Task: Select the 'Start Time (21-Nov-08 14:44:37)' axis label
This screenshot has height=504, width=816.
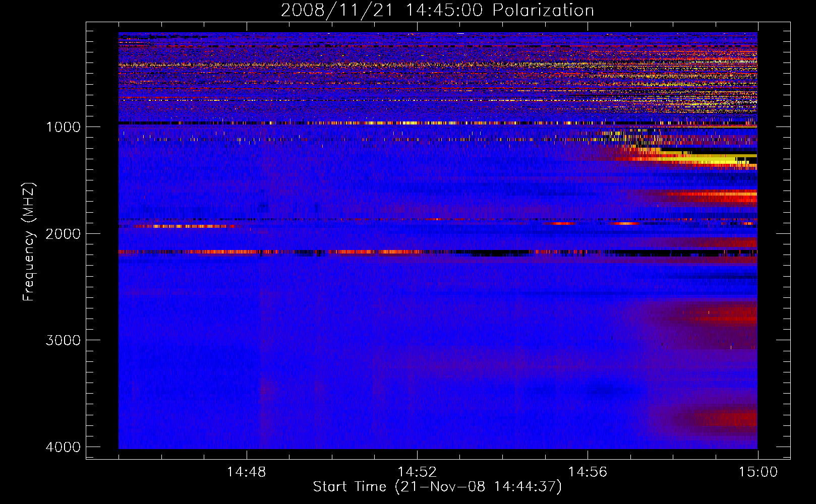Action: click(x=437, y=487)
